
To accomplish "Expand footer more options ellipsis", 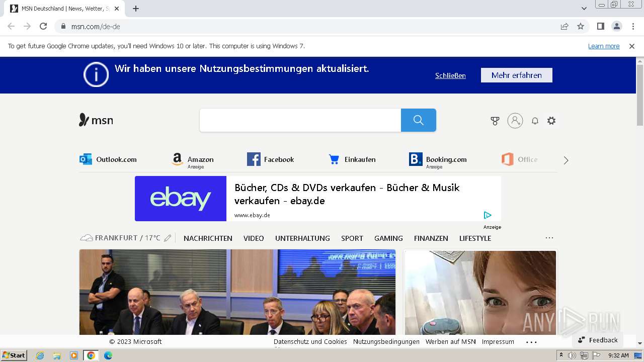I will click(531, 342).
